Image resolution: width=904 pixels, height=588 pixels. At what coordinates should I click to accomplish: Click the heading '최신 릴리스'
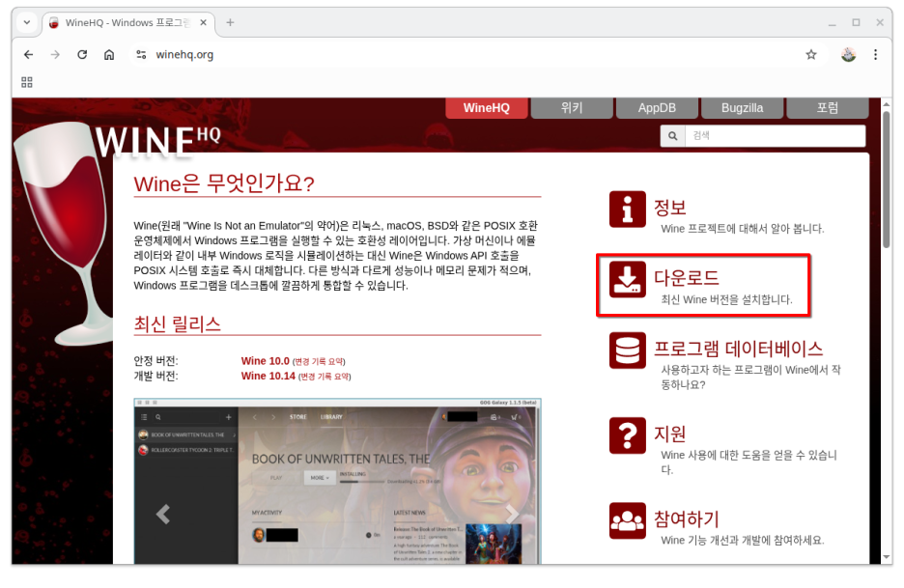click(x=178, y=323)
